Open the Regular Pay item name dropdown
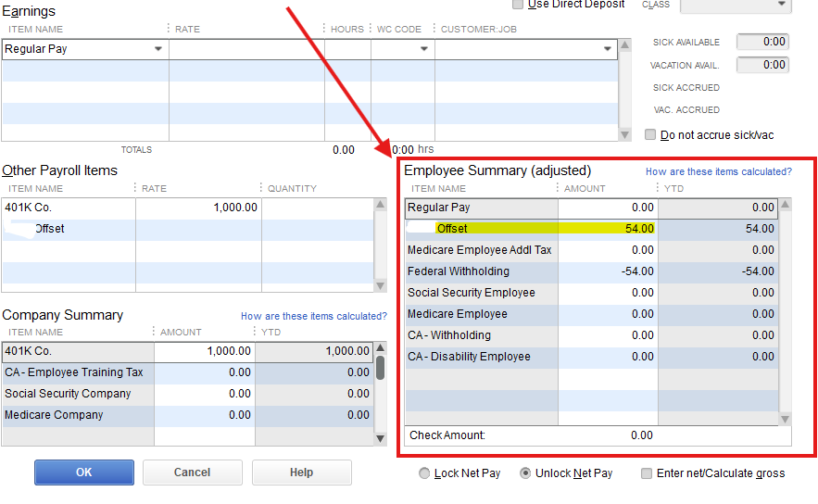The width and height of the screenshot is (818, 504). (158, 49)
